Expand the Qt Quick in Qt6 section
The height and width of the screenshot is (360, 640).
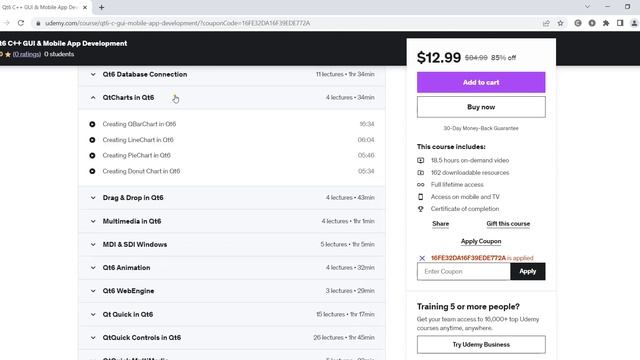click(232, 314)
